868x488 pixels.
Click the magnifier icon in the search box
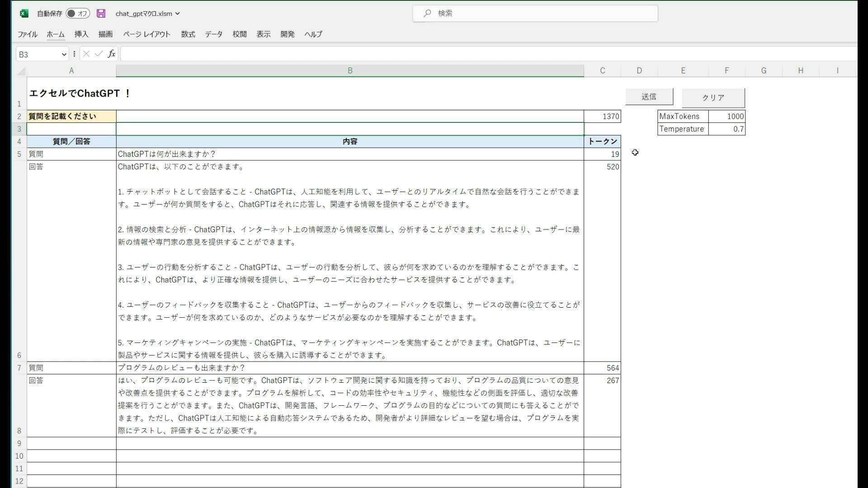click(427, 13)
